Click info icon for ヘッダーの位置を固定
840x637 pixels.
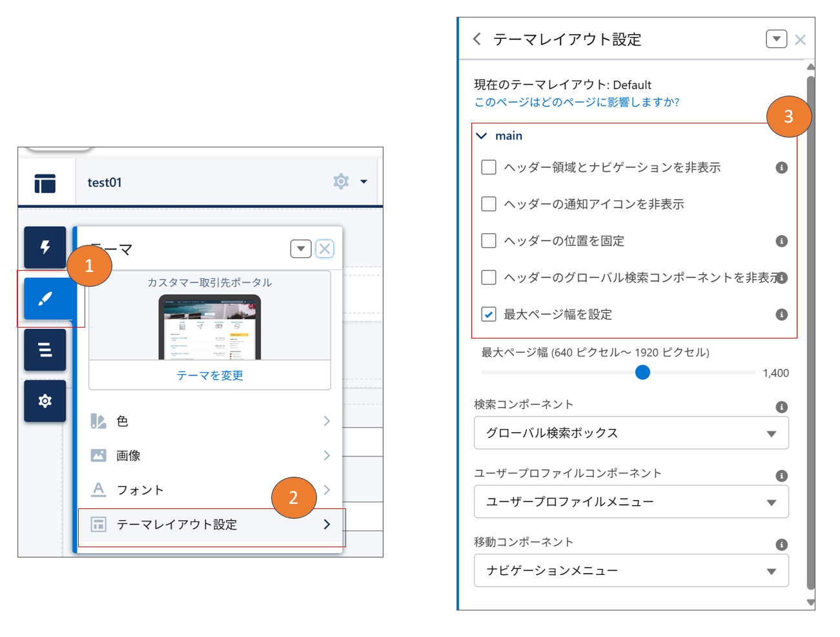pos(781,241)
